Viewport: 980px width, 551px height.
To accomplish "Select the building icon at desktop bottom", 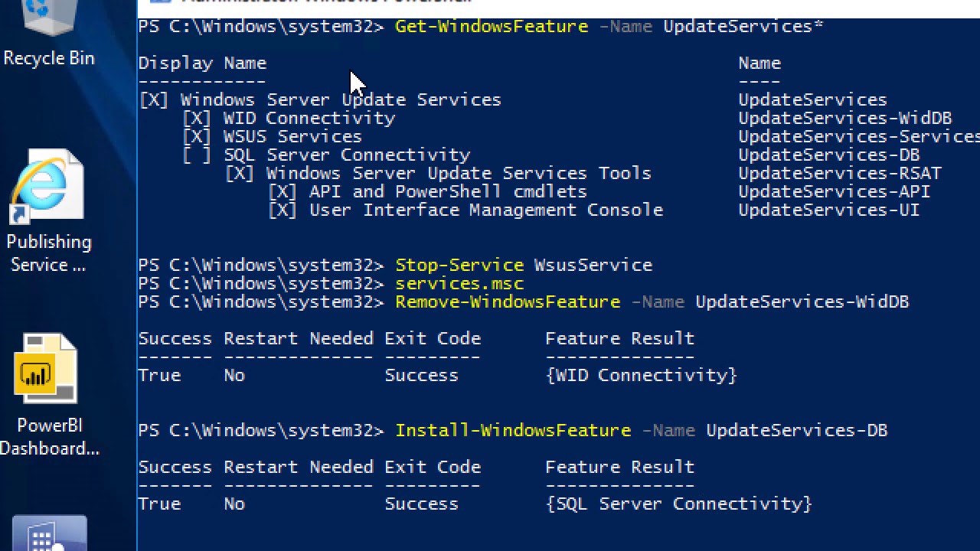I will [47, 536].
